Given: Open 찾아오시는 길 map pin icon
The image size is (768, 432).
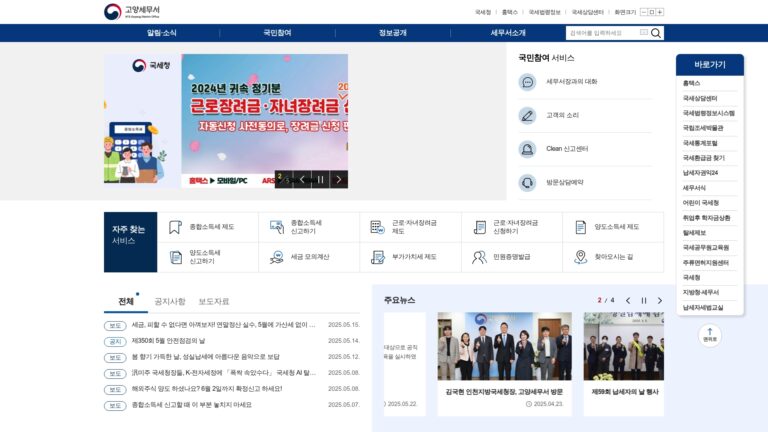Looking at the screenshot, I should point(580,257).
